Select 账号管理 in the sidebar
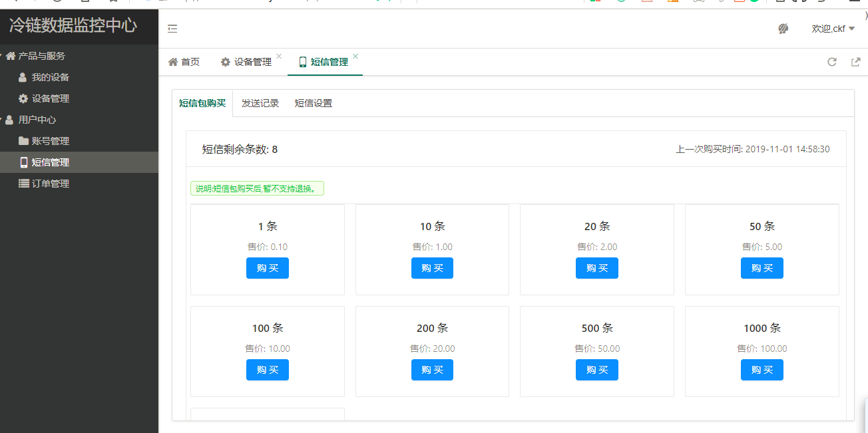 [x=50, y=141]
